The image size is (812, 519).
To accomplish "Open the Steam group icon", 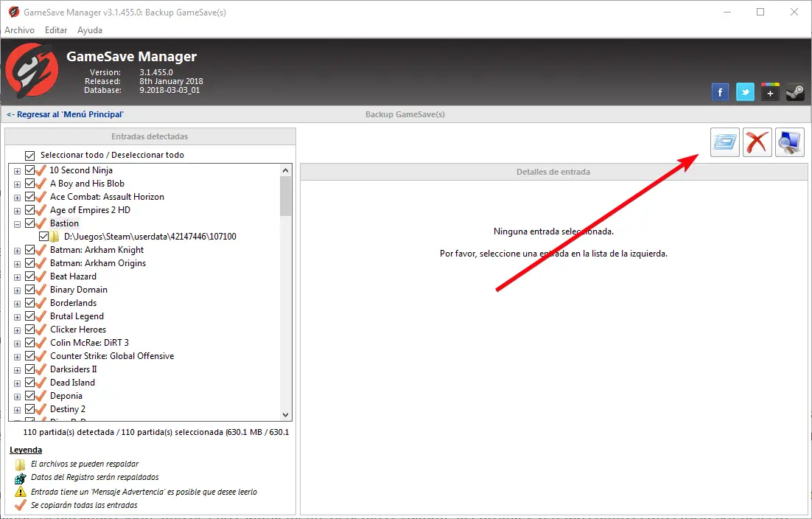I will click(x=795, y=93).
